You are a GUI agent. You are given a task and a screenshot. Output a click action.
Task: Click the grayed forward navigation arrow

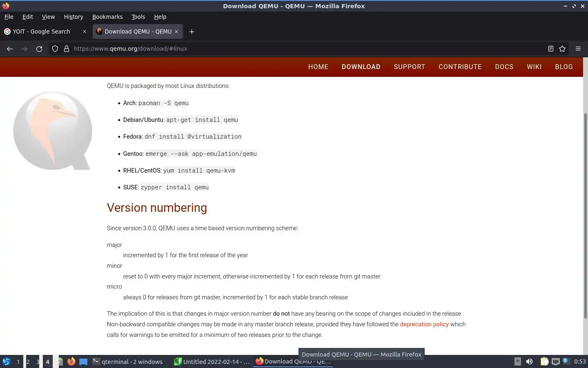click(x=24, y=49)
